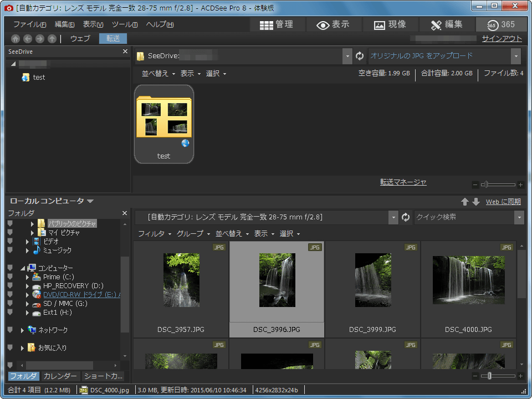Viewport: 532px width, 399px height.
Task: Click the Forward arrow navigation icon
Action: point(40,39)
